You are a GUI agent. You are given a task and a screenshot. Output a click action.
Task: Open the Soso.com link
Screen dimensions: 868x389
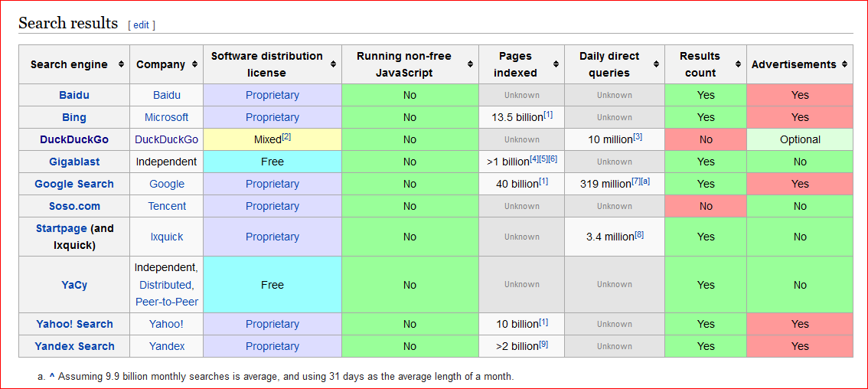pos(74,206)
